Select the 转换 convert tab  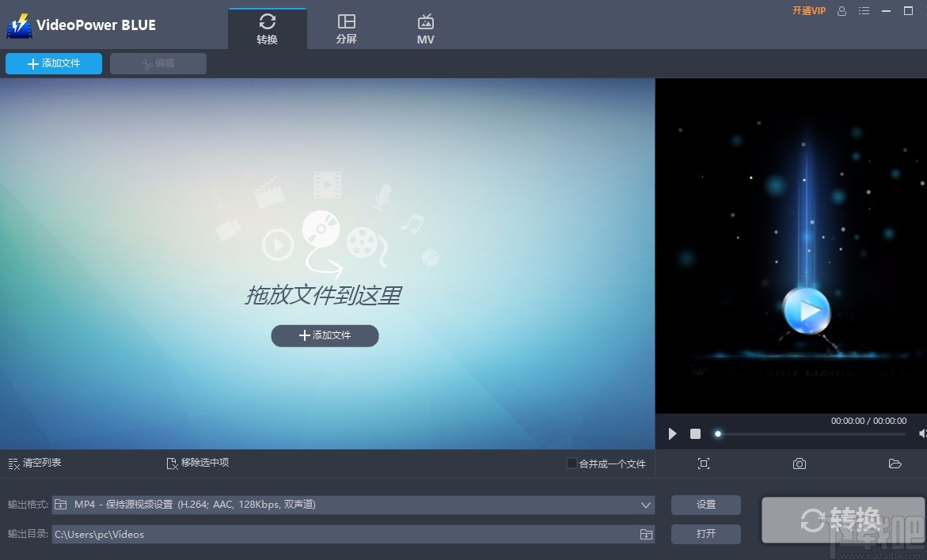tap(267, 28)
